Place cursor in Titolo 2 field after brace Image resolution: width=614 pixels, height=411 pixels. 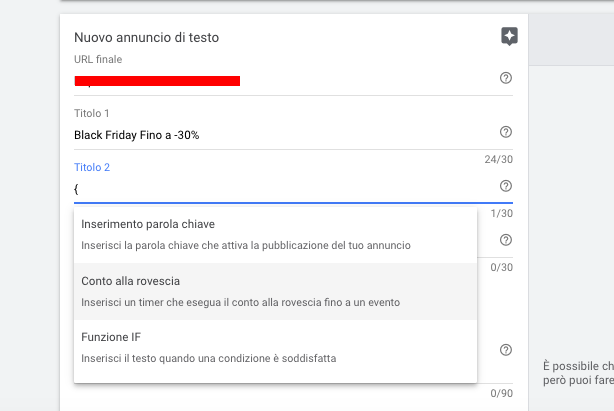tap(286, 189)
